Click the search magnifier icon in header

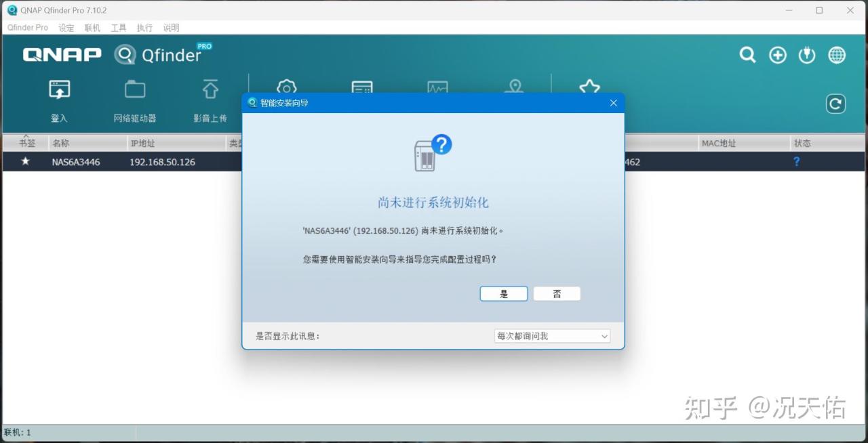(x=747, y=55)
